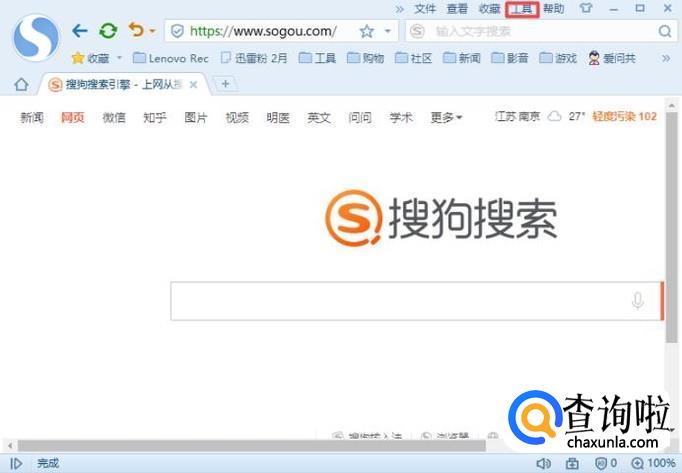Image resolution: width=682 pixels, height=473 pixels.
Task: Click the 英文 navigation link
Action: coord(319,117)
